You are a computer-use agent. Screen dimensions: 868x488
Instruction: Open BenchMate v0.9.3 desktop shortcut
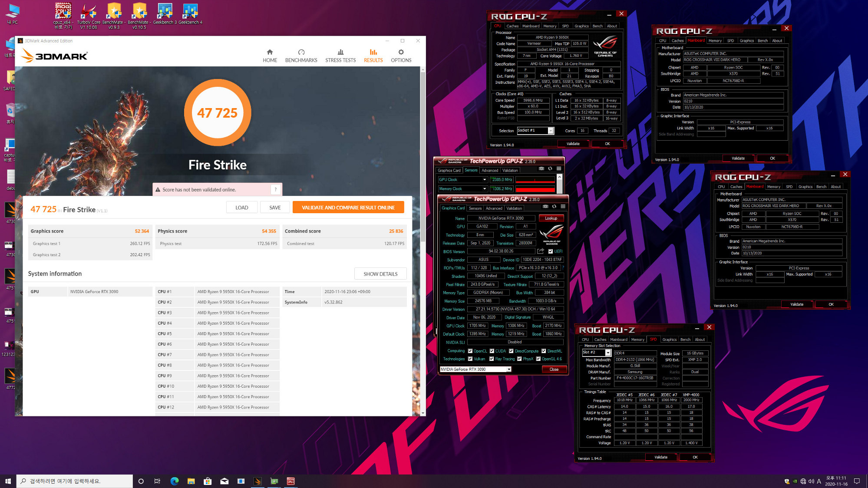pyautogui.click(x=114, y=16)
